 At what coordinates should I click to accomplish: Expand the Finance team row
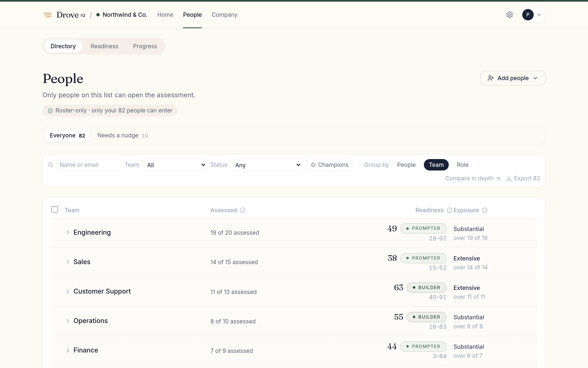[68, 350]
